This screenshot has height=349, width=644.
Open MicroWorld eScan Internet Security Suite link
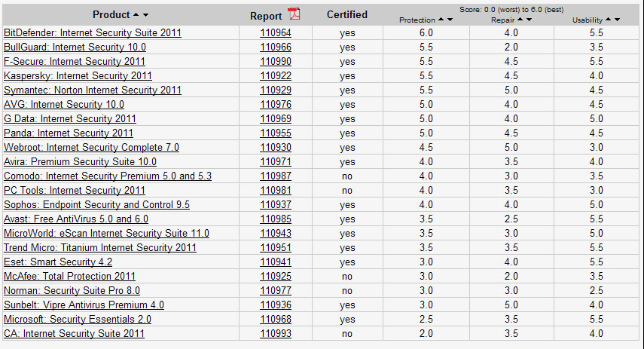pos(106,234)
